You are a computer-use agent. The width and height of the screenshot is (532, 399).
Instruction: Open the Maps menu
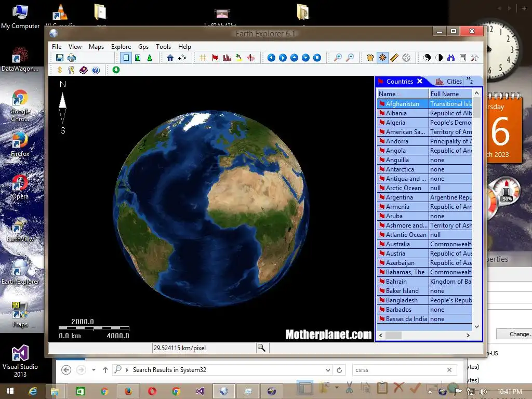(96, 46)
